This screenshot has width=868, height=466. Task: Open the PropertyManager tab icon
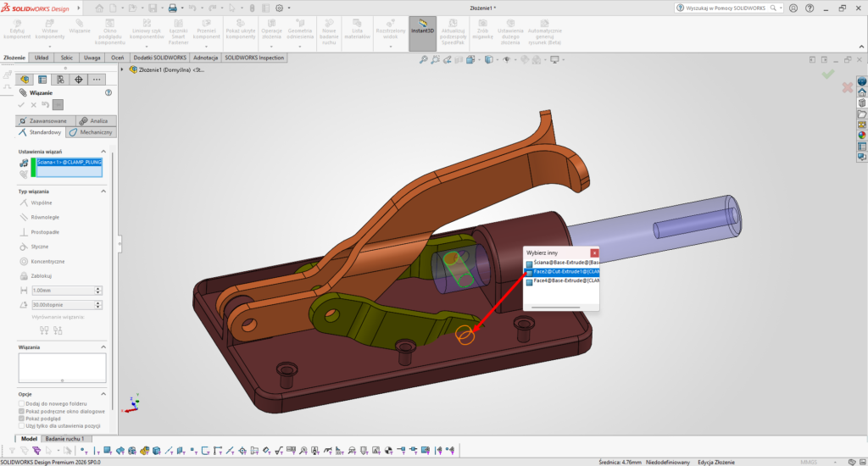click(42, 80)
